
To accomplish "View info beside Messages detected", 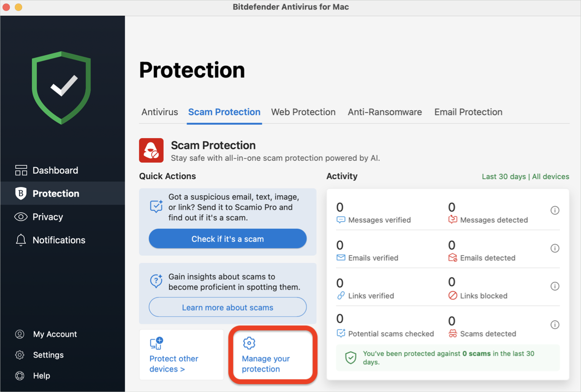I will point(555,210).
